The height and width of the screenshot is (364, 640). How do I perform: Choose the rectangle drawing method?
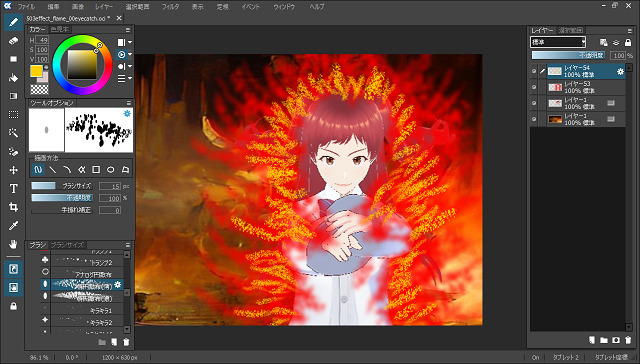[96, 169]
